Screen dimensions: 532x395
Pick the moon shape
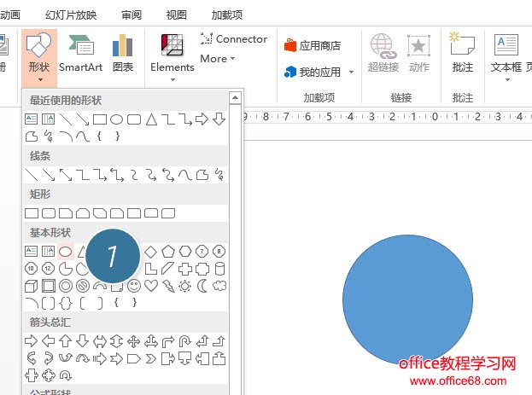pyautogui.click(x=202, y=286)
